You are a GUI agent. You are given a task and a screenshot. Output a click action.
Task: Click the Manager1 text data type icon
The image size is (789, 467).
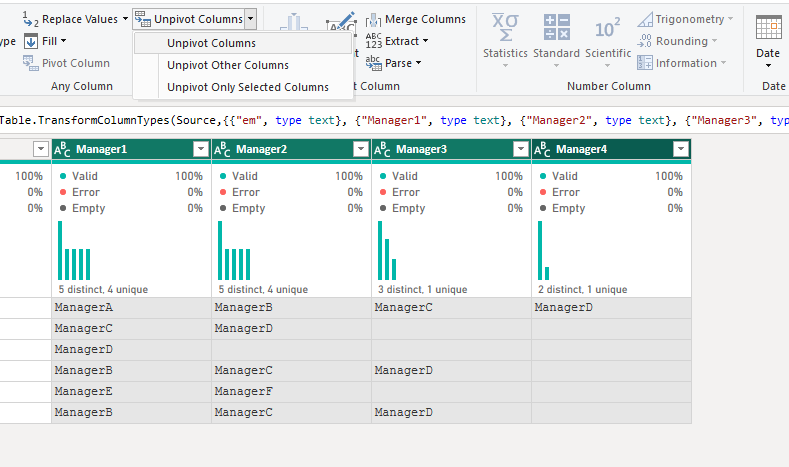click(x=64, y=149)
